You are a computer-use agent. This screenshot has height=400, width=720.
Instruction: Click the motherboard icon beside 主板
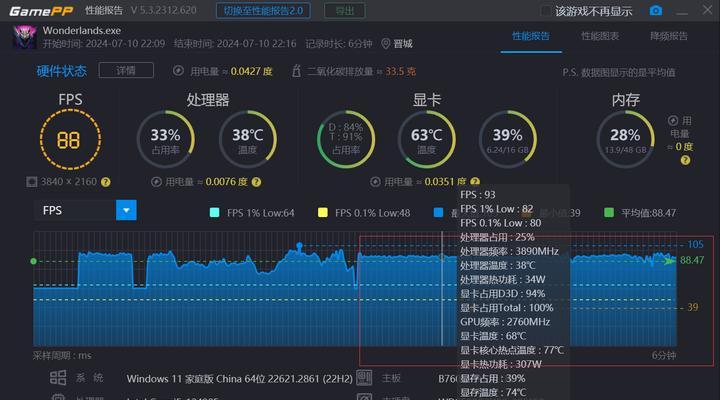tap(364, 377)
